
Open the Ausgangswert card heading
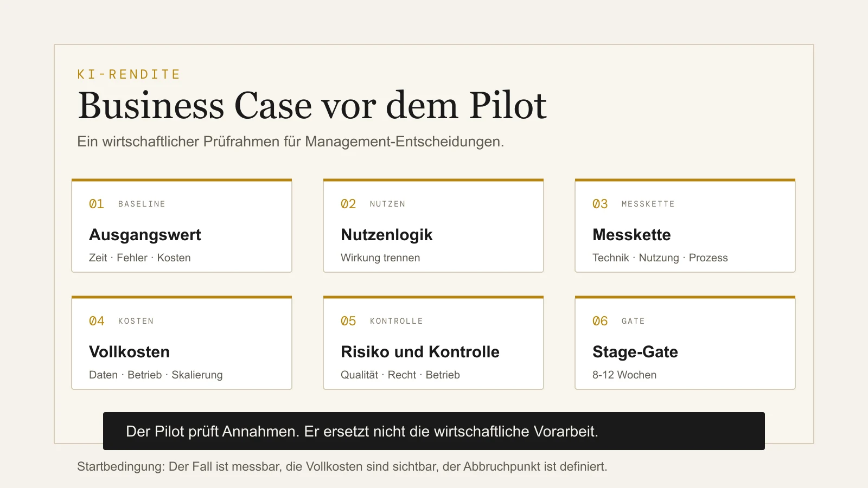(x=145, y=235)
